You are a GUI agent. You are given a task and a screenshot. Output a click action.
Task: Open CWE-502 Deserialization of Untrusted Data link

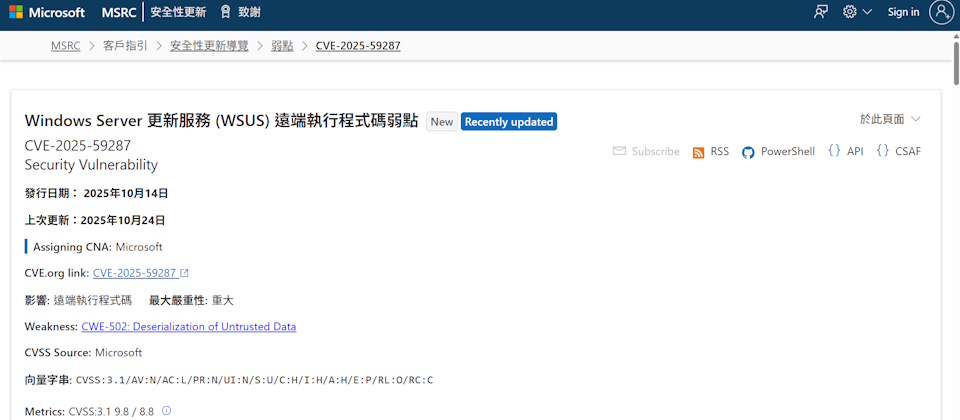tap(188, 327)
